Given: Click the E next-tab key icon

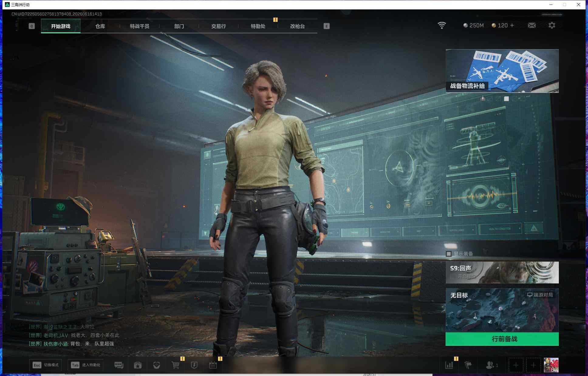Looking at the screenshot, I should point(326,26).
